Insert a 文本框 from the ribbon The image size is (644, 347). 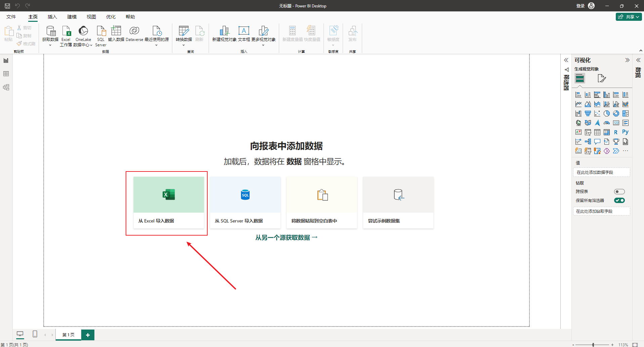tap(244, 34)
